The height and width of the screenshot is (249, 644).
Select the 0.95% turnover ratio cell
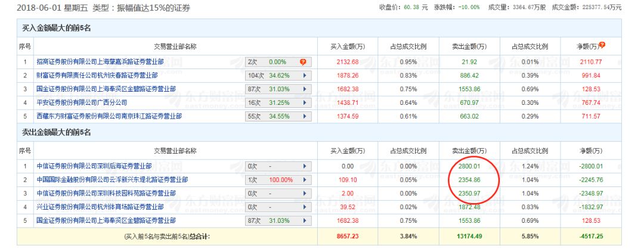coord(408,62)
